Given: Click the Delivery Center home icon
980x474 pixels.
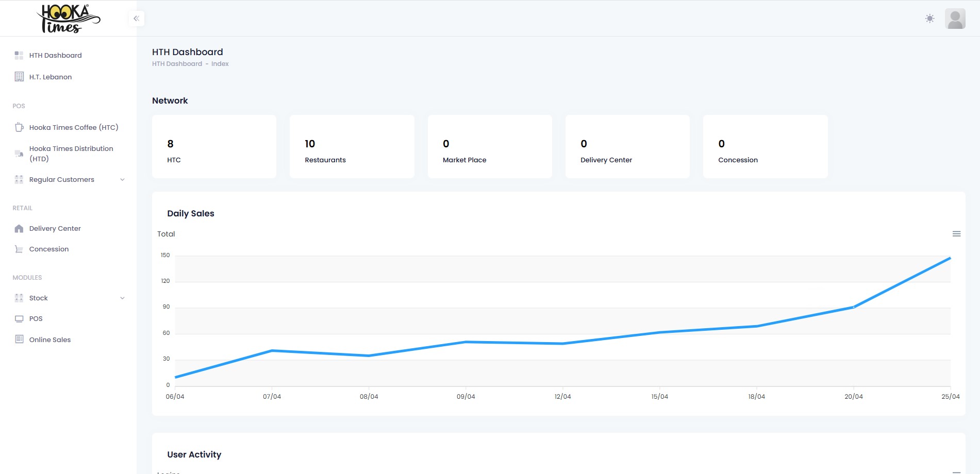Looking at the screenshot, I should click(19, 228).
